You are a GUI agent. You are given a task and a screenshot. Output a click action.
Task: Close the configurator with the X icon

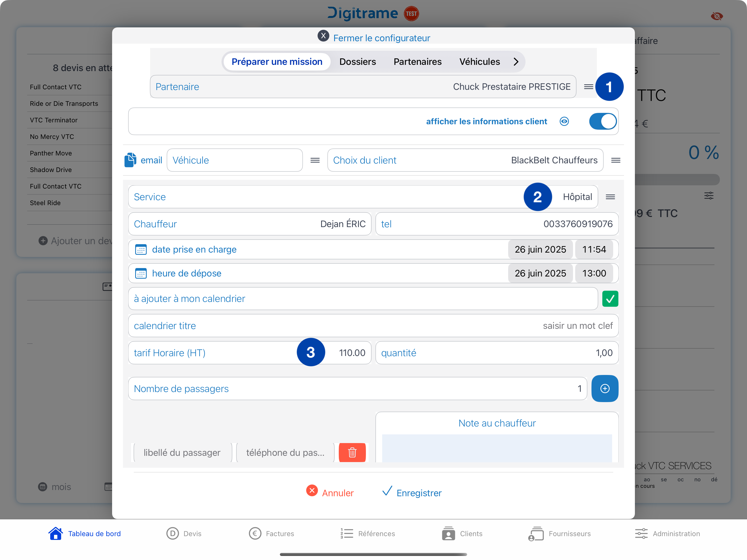click(x=323, y=36)
